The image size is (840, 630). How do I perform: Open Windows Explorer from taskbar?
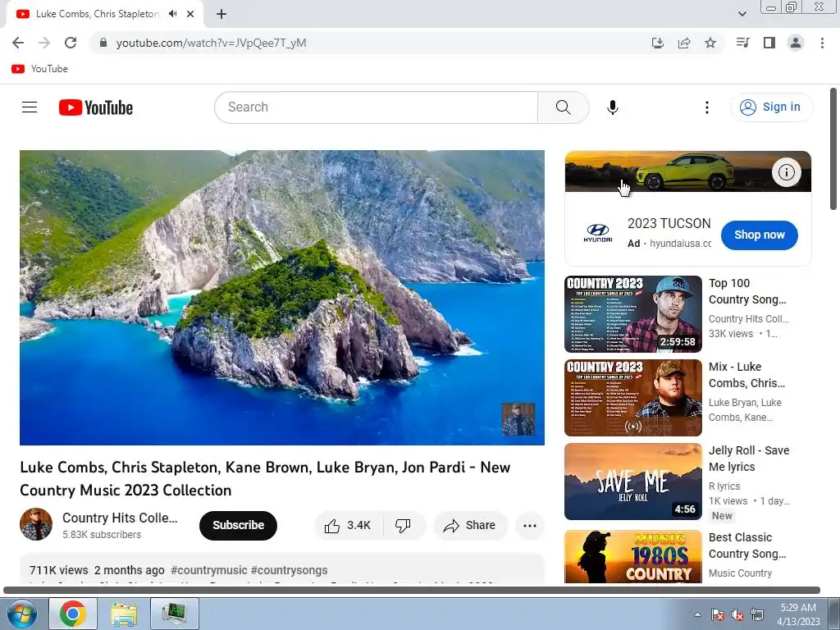124,614
